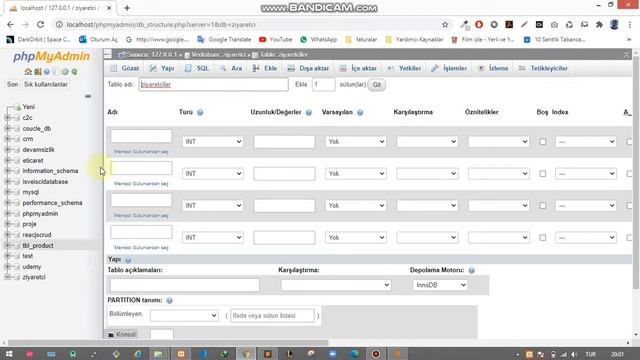The image size is (640, 360).
Task: Open the browser extensions puzzle icon
Action: (599, 24)
